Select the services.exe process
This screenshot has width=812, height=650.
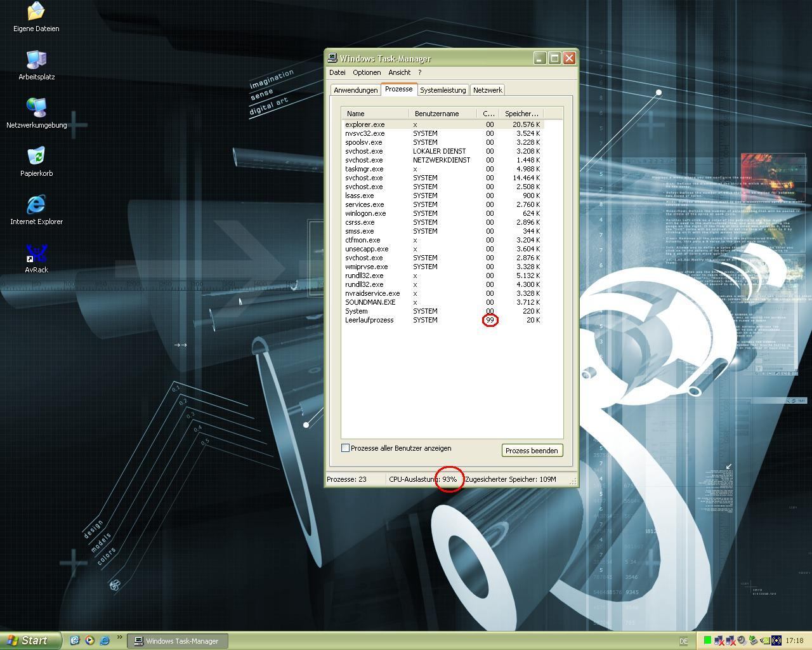click(443, 204)
